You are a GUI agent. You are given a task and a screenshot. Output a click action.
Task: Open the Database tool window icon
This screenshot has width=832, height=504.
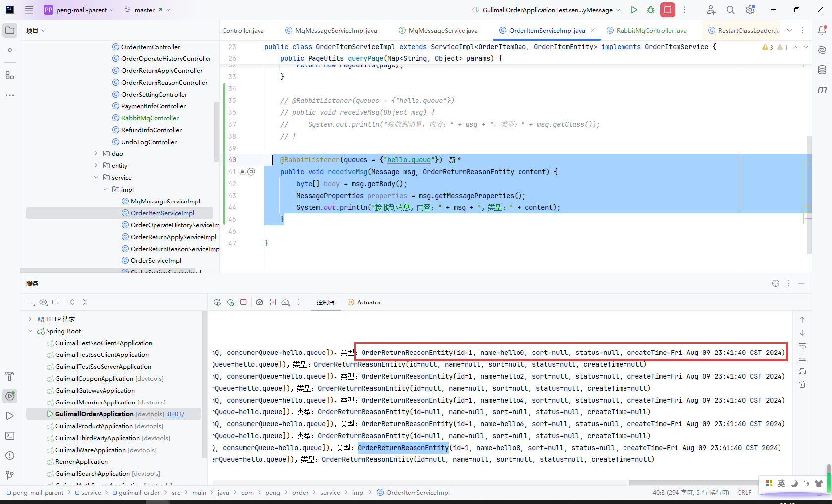point(822,70)
